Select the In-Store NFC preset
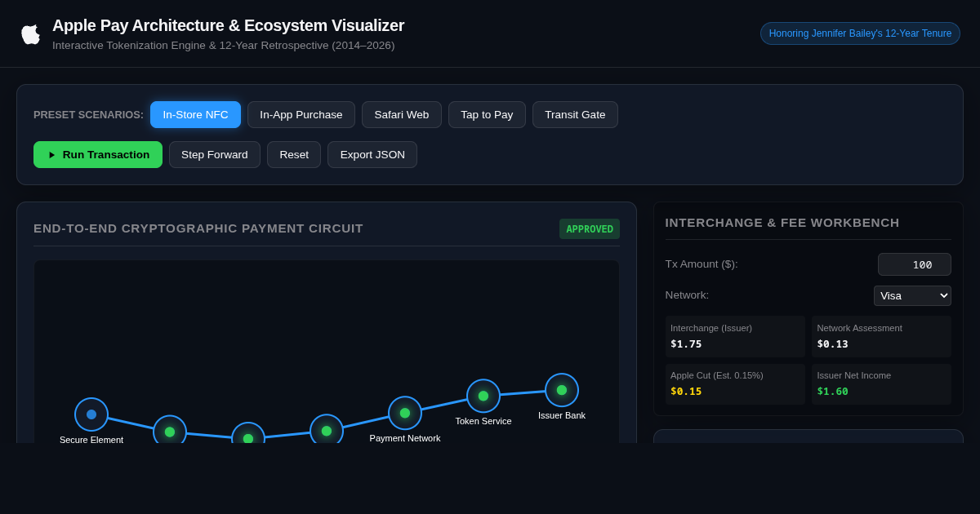The width and height of the screenshot is (980, 514). point(195,114)
